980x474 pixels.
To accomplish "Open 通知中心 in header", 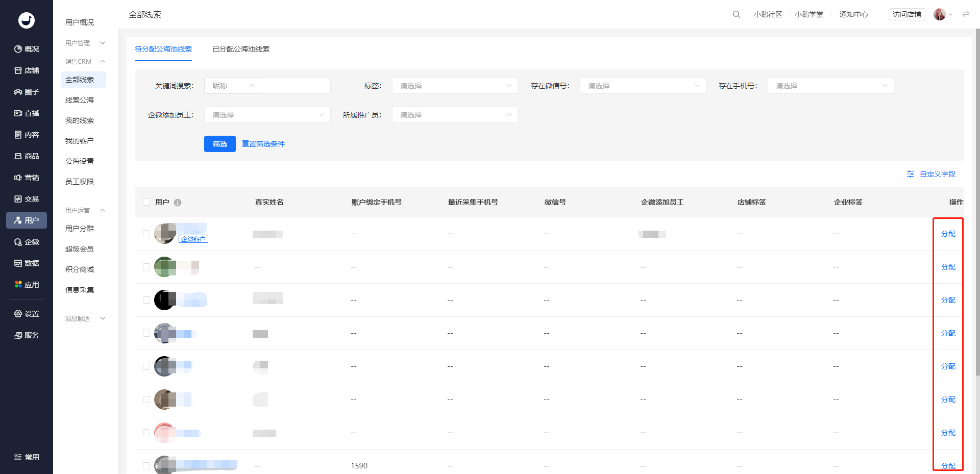I will (854, 14).
